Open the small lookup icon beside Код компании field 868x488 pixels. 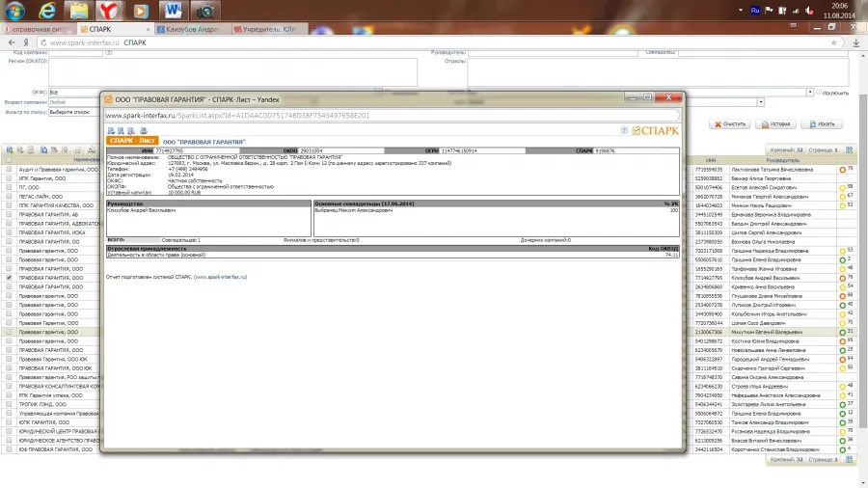coord(108,53)
